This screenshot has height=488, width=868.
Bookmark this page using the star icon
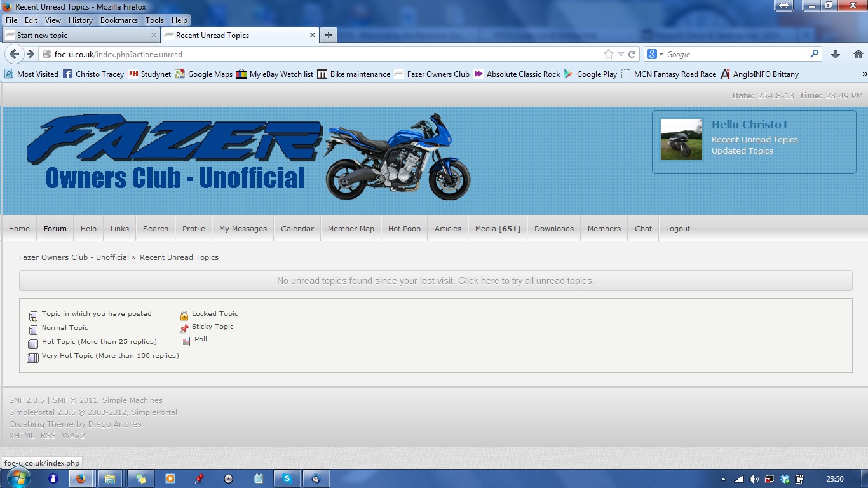609,55
